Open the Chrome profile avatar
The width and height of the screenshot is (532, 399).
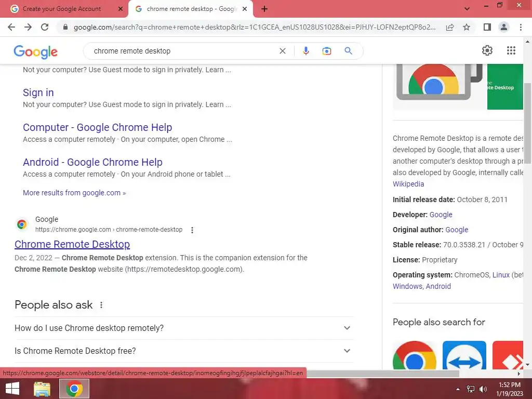(504, 27)
